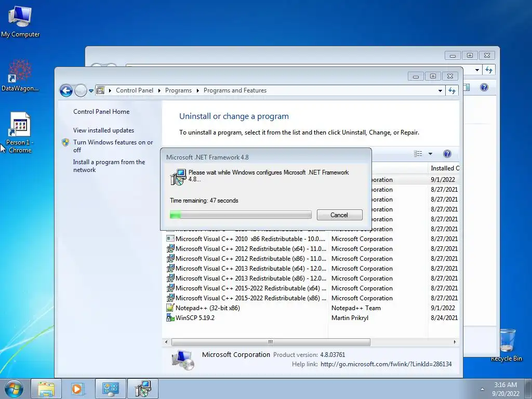Open the My Computer desktop icon
Screen dimensions: 532x399
(x=20, y=21)
